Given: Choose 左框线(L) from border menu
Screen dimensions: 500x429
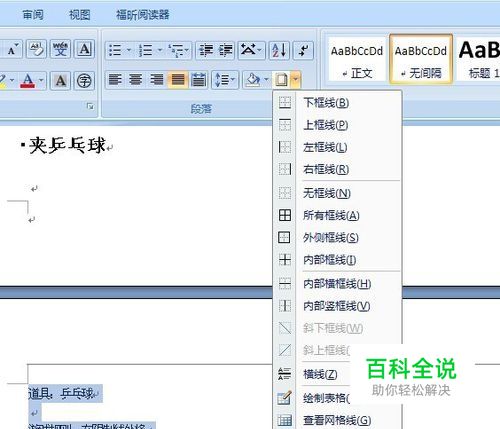Looking at the screenshot, I should (x=337, y=147).
